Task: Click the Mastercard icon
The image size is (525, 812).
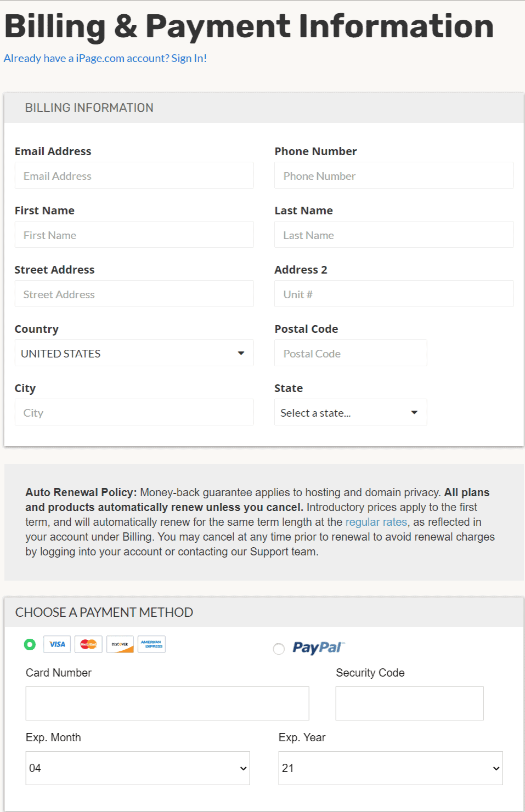Action: coord(88,644)
